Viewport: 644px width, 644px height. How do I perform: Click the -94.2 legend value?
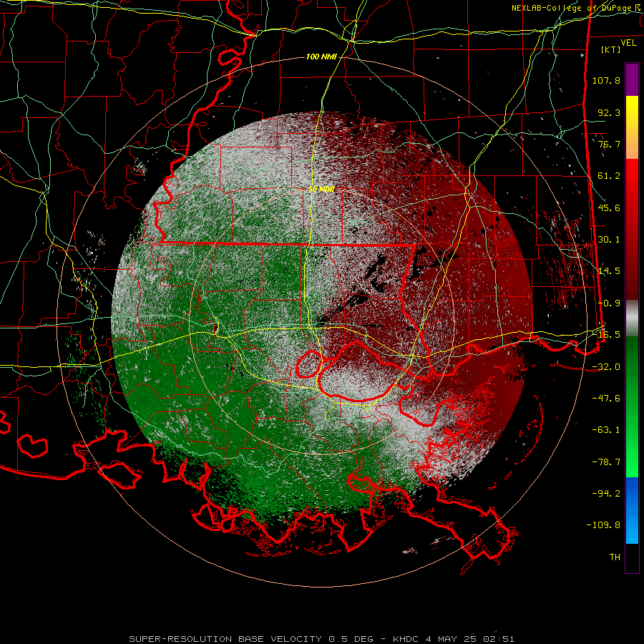[606, 494]
